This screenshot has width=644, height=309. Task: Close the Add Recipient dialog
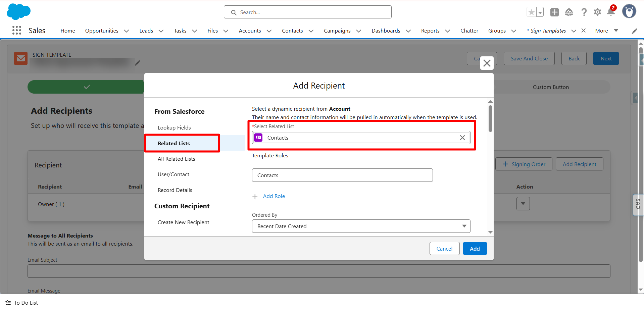click(x=487, y=63)
